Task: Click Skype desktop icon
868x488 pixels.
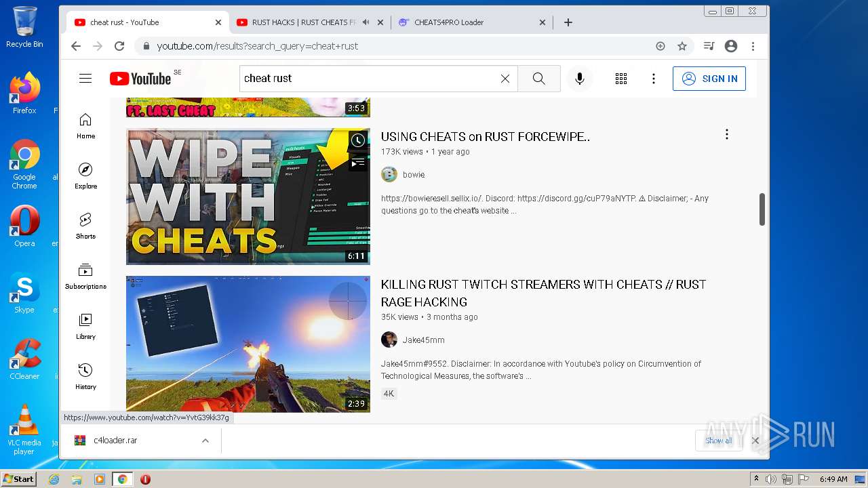Action: [x=24, y=293]
